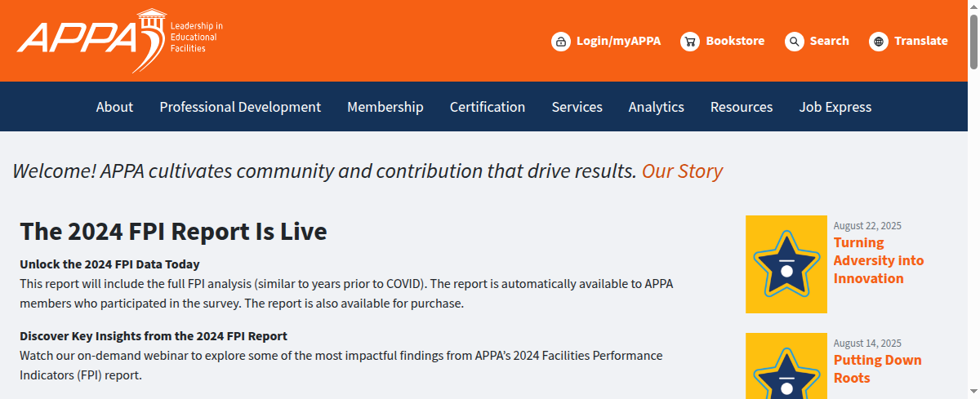
Task: Go to Resources in navigation bar
Action: pos(742,107)
